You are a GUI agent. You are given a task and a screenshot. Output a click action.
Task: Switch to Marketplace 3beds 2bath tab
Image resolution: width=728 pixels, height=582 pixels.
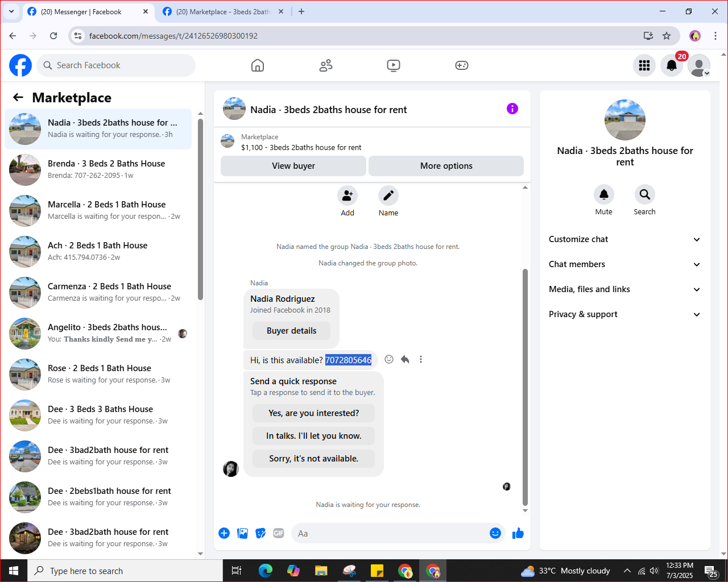(x=223, y=12)
